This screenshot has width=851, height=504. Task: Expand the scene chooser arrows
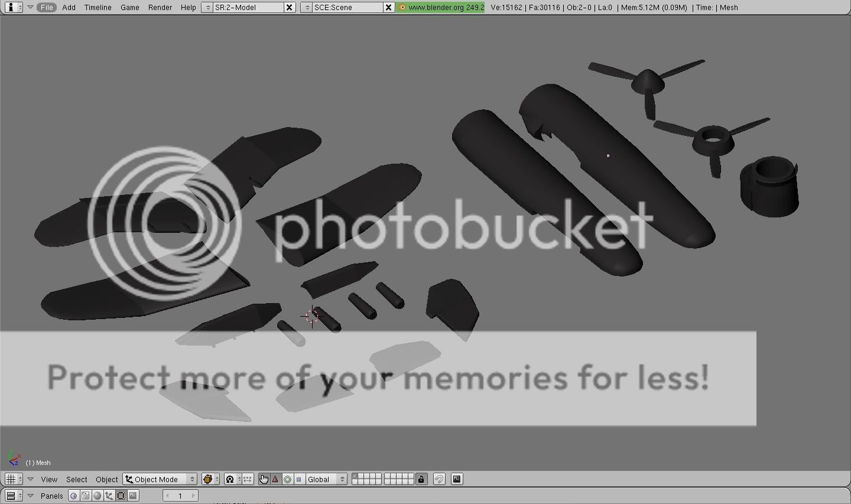point(306,7)
